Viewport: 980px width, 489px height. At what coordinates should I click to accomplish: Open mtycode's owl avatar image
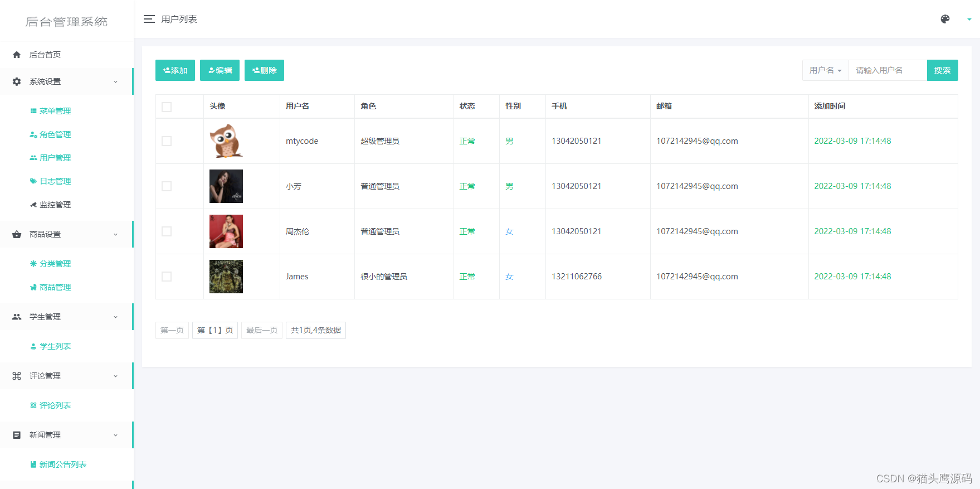pyautogui.click(x=226, y=141)
